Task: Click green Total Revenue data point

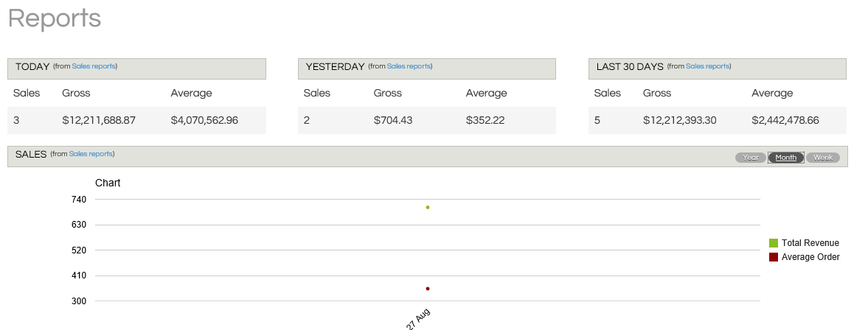Action: [x=428, y=207]
